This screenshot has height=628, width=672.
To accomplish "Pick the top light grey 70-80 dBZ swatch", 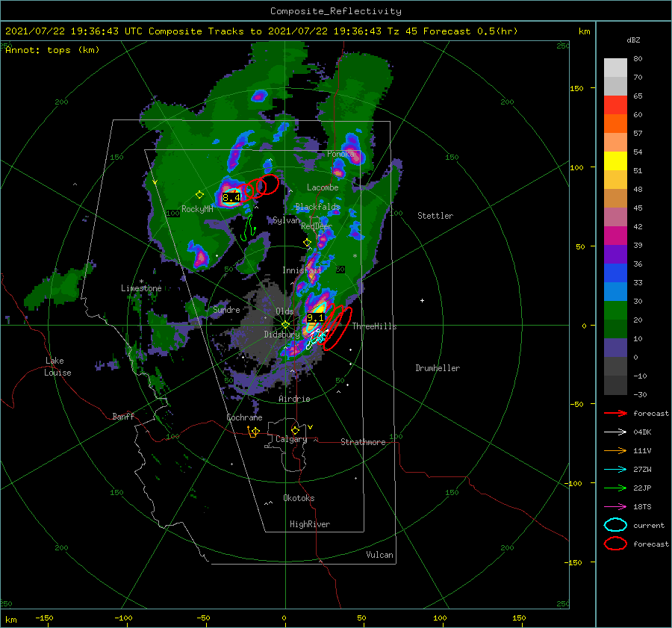I will pyautogui.click(x=615, y=68).
